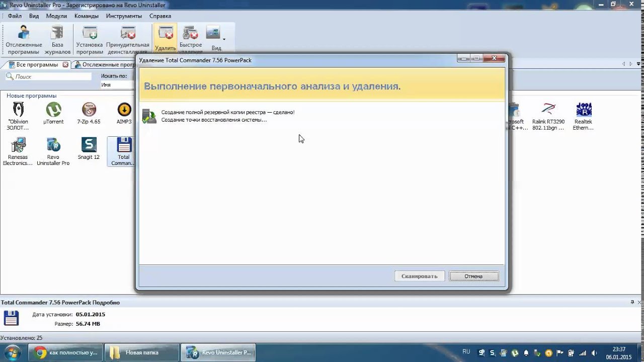Click the registry backup status icon

[149, 116]
